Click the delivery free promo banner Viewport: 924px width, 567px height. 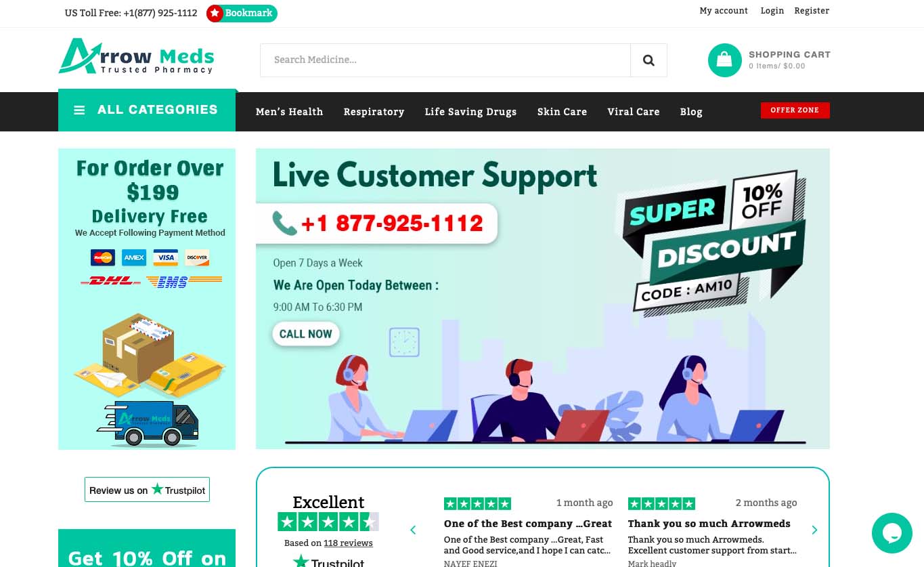click(x=147, y=299)
